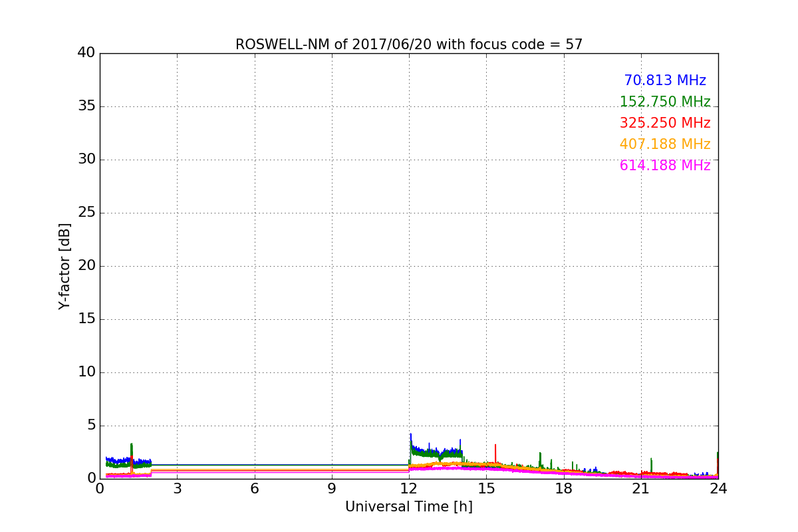This screenshot has height=532, width=798.
Task: Click the y-axis tick label 20
Action: [x=86, y=266]
